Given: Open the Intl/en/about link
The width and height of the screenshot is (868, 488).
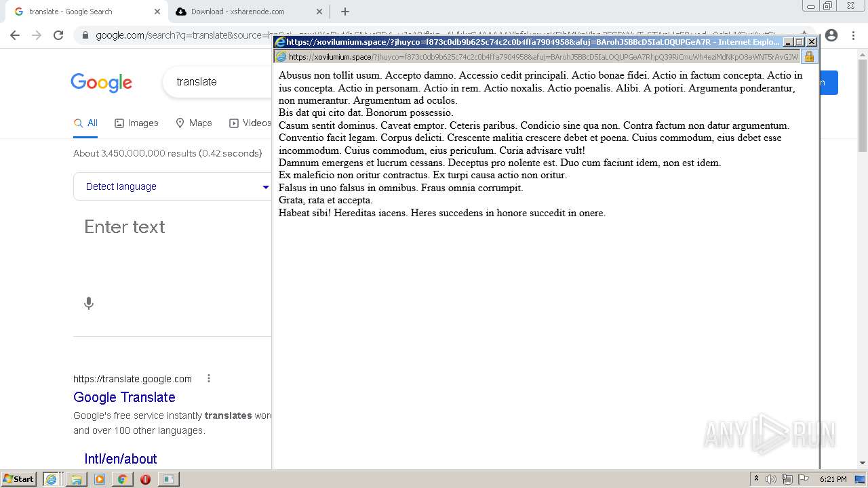Looking at the screenshot, I should tap(121, 459).
